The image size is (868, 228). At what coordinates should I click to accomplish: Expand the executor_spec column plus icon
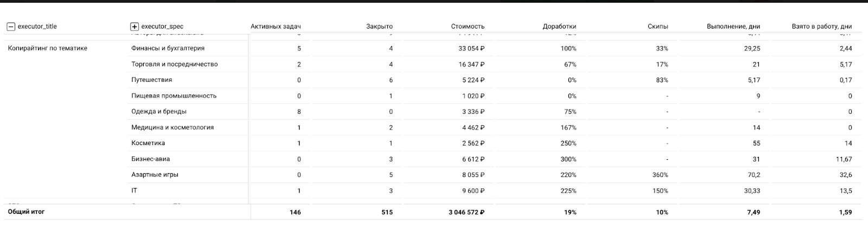click(x=135, y=26)
